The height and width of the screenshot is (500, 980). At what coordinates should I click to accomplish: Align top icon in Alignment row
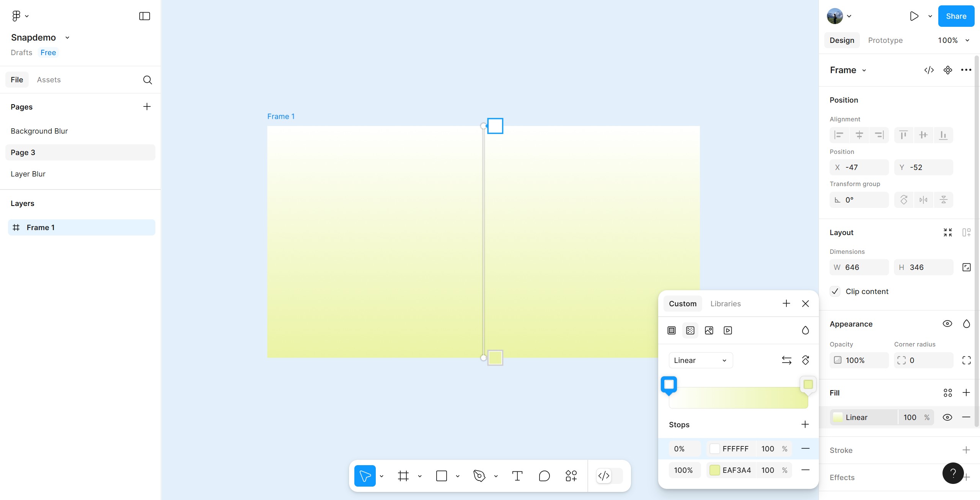click(903, 135)
